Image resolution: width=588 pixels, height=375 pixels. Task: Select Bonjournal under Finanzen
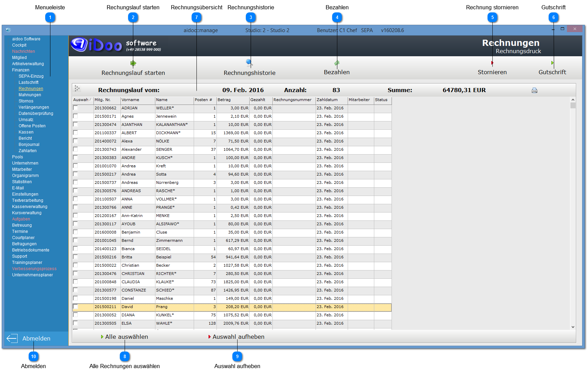click(29, 145)
